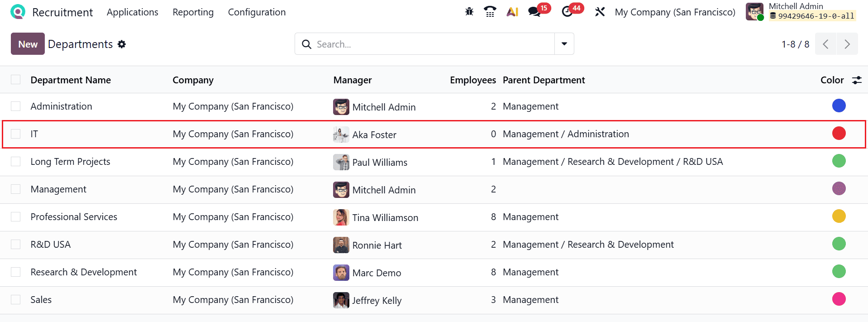Image resolution: width=868 pixels, height=322 pixels.
Task: Click the blue color dot for Administration
Action: (x=839, y=106)
